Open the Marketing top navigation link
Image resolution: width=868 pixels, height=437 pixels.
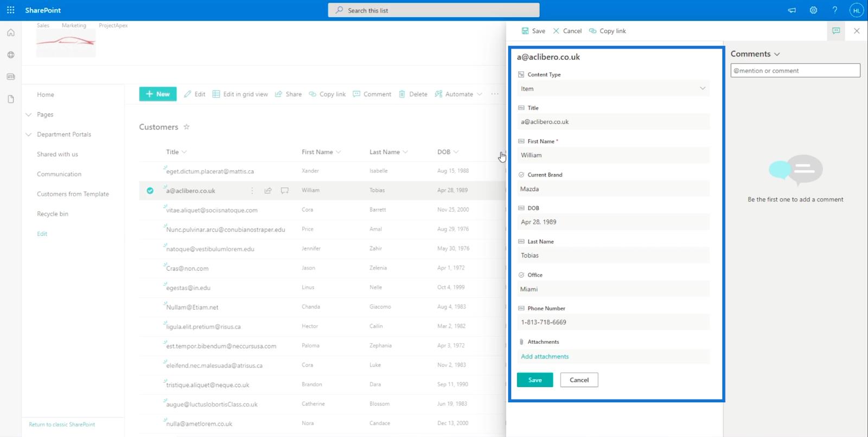[x=74, y=25]
